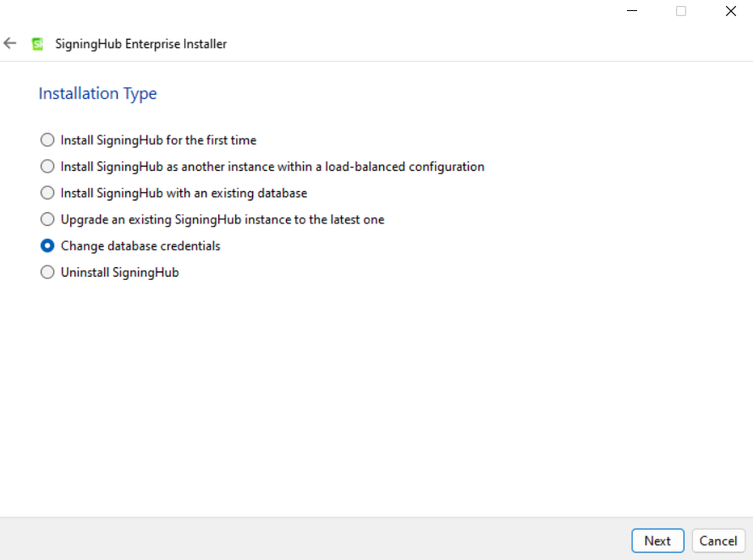
Task: Close the installer window
Action: point(730,10)
